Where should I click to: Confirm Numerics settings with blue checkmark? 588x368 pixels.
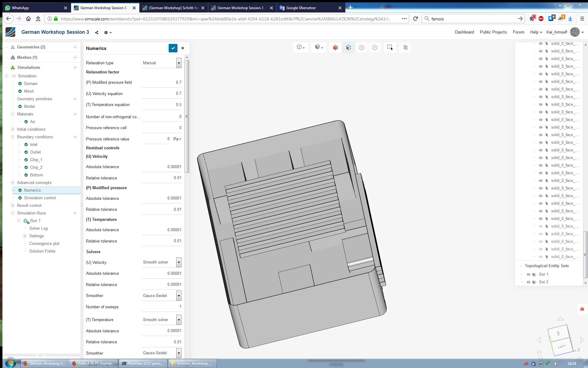[x=173, y=48]
